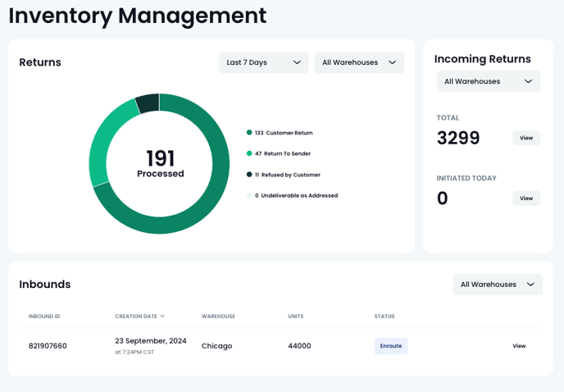
Task: Click the Units column header
Action: point(296,317)
